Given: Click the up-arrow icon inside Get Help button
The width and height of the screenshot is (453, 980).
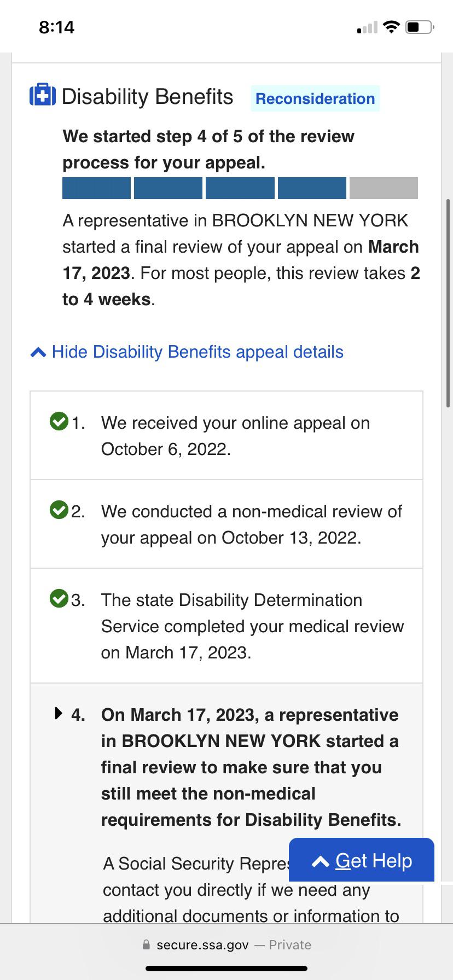Looking at the screenshot, I should 321,860.
